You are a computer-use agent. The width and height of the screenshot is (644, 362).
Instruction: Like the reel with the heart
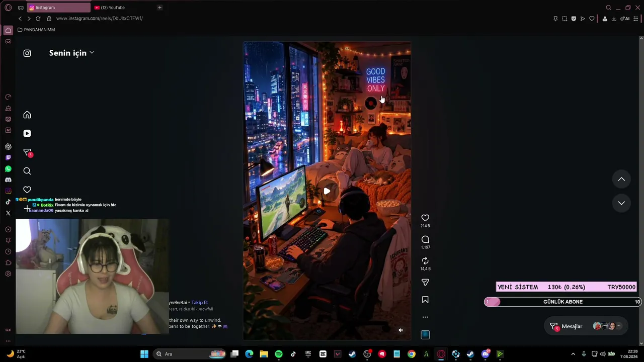(x=425, y=218)
